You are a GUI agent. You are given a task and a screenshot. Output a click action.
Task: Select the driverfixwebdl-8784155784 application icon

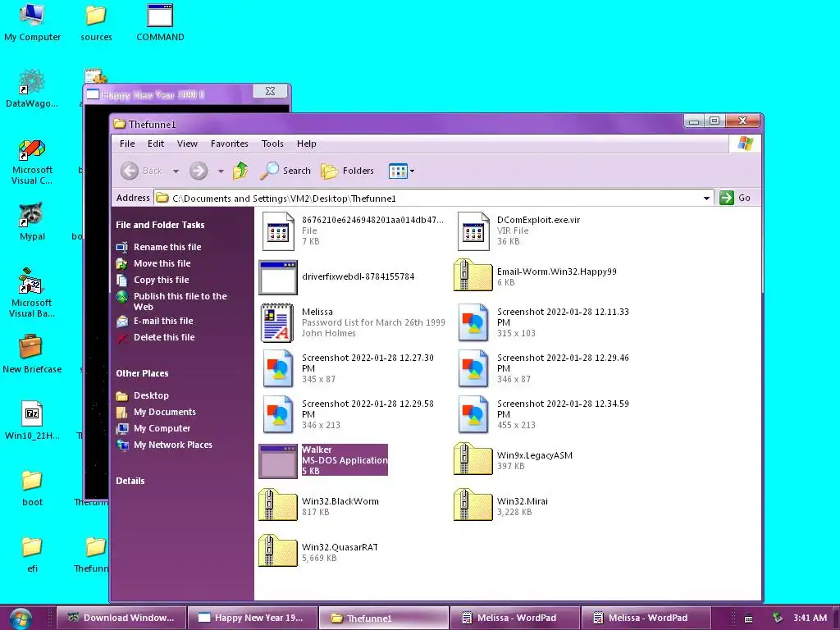[x=278, y=277]
